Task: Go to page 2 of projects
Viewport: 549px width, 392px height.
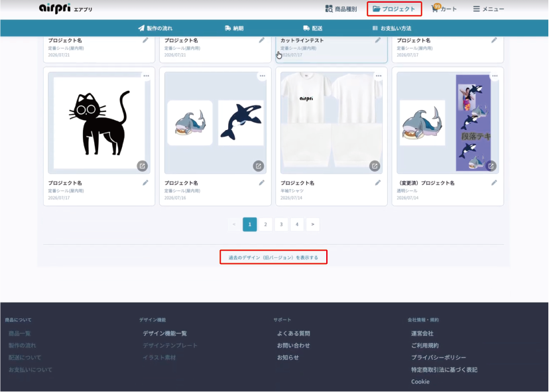Action: 265,224
